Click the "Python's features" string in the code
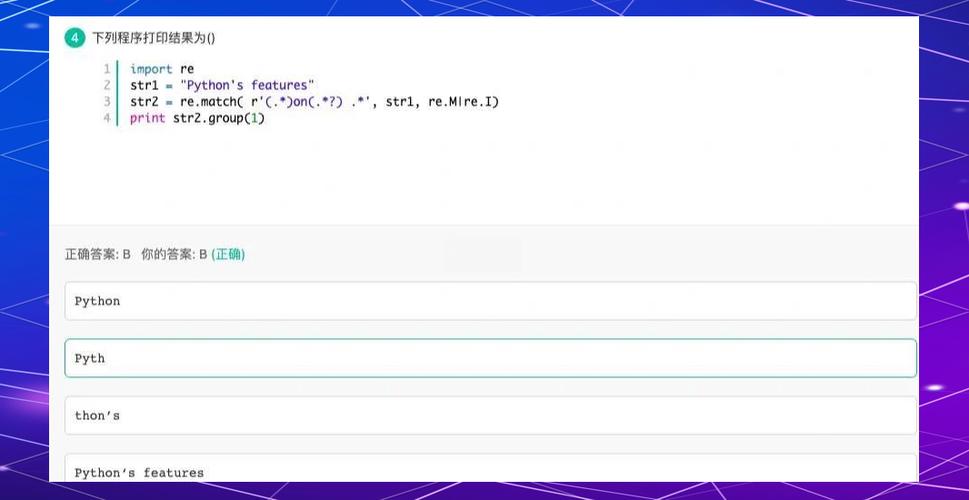The height and width of the screenshot is (500, 969). (247, 85)
